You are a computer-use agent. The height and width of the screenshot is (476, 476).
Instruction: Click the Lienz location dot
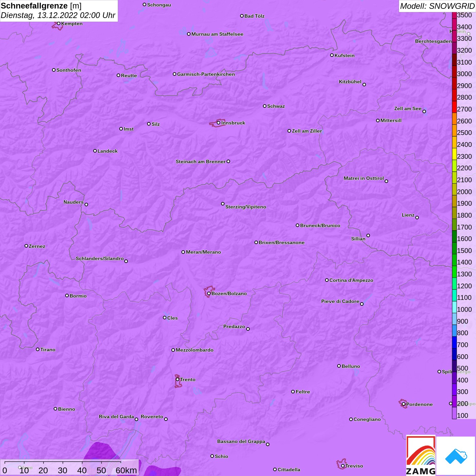click(417, 218)
